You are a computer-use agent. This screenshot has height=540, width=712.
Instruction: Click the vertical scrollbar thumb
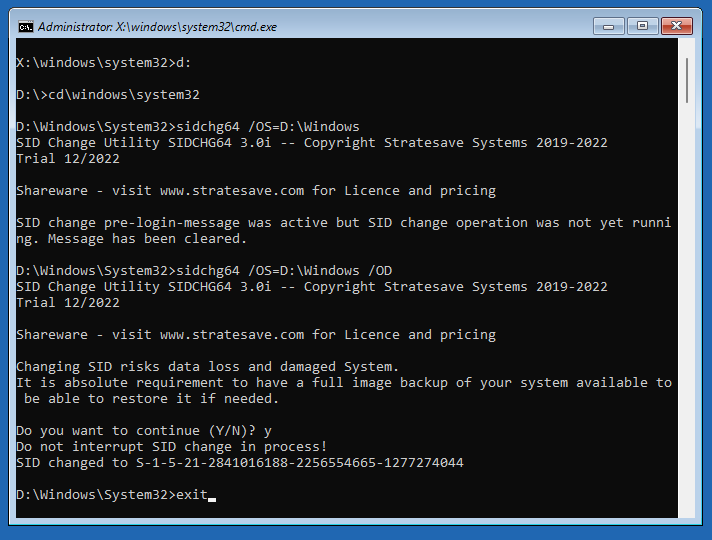pyautogui.click(x=687, y=80)
